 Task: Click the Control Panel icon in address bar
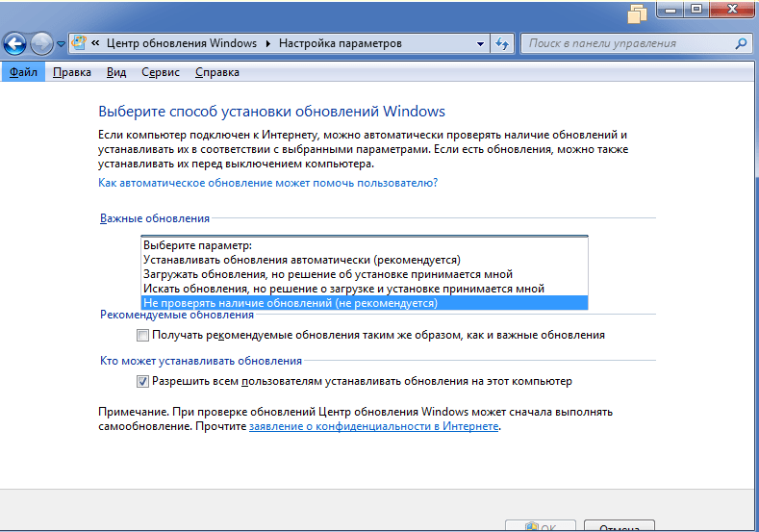(x=79, y=43)
